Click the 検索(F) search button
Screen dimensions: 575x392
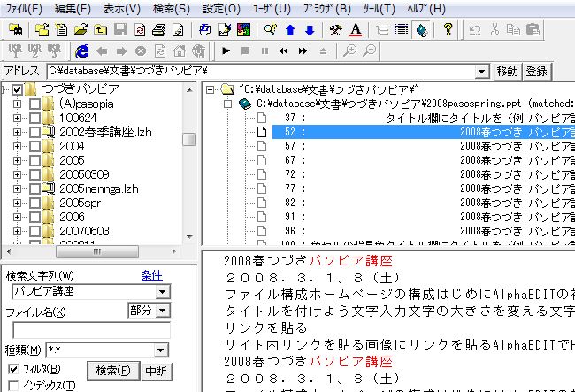tap(113, 370)
